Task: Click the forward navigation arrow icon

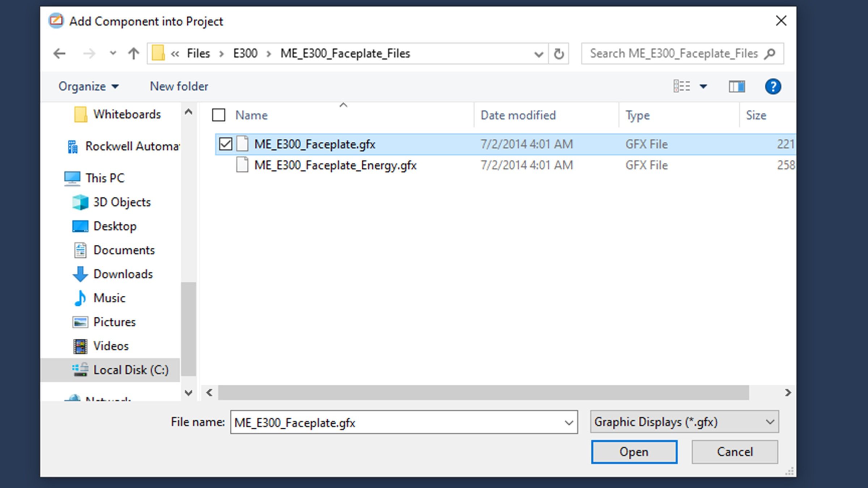Action: [88, 53]
